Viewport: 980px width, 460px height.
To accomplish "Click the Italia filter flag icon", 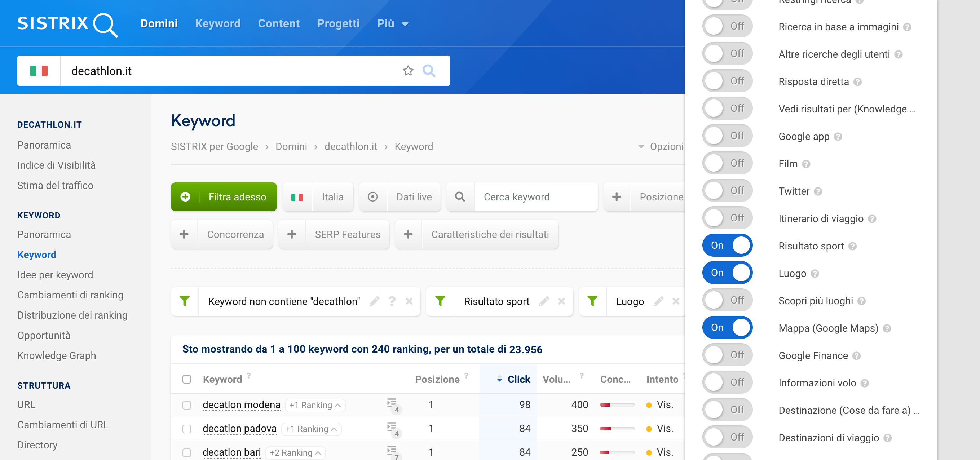I will click(297, 197).
